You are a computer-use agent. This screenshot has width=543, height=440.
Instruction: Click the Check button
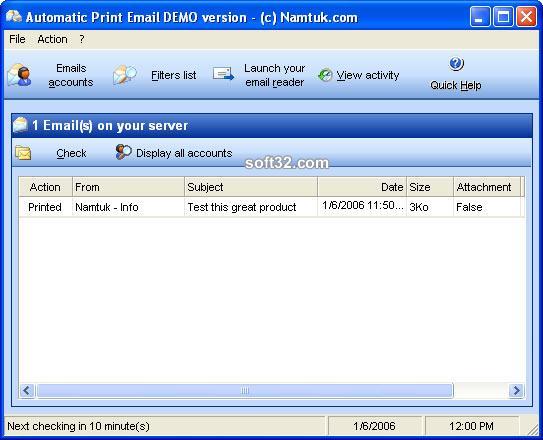tap(71, 153)
